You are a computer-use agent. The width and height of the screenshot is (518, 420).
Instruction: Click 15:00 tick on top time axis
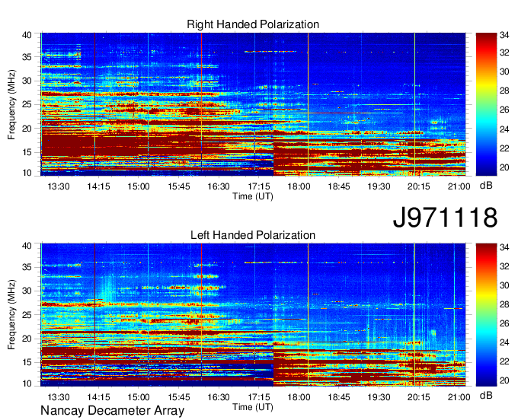(139, 186)
